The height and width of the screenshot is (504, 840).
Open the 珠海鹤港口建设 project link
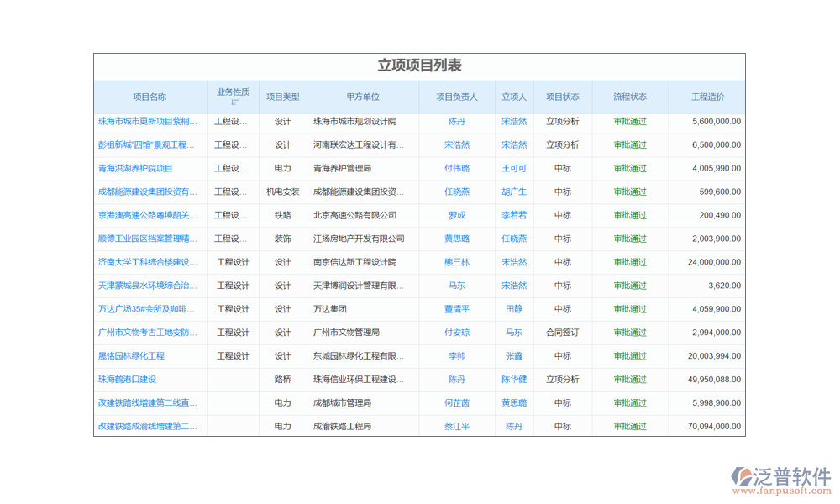pyautogui.click(x=127, y=380)
